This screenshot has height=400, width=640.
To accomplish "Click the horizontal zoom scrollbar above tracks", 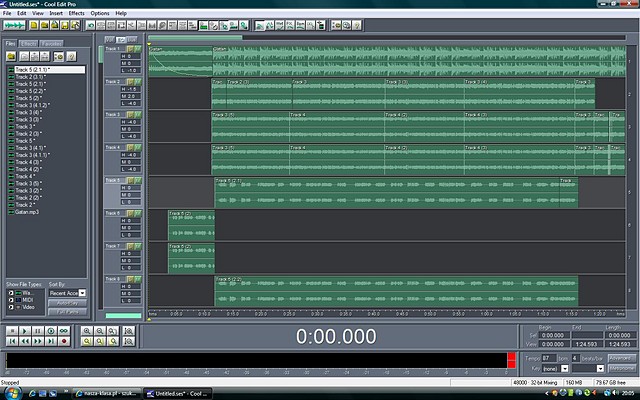I will 195,38.
